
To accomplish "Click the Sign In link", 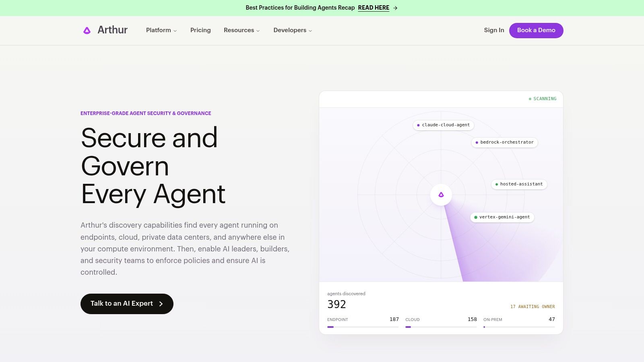I will point(494,30).
